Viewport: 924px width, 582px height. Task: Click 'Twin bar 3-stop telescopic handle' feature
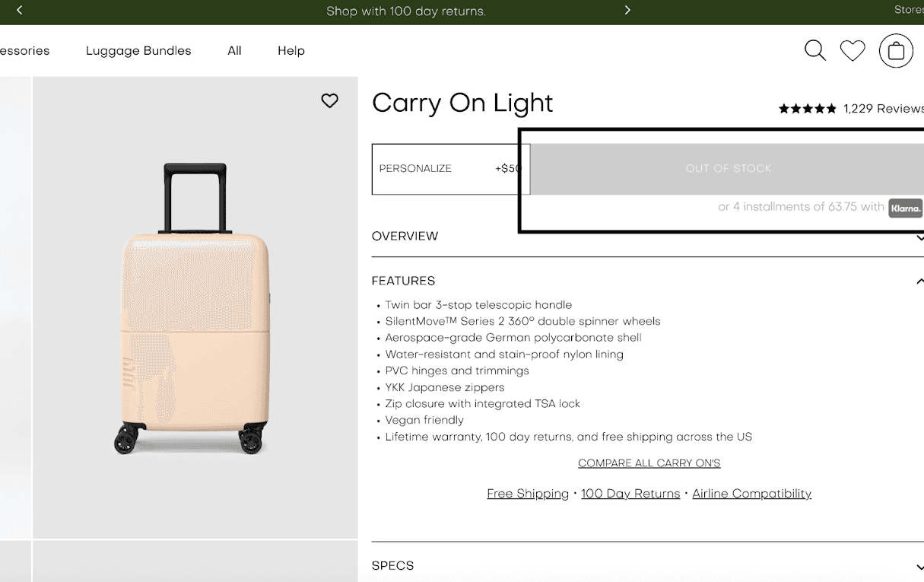[478, 305]
